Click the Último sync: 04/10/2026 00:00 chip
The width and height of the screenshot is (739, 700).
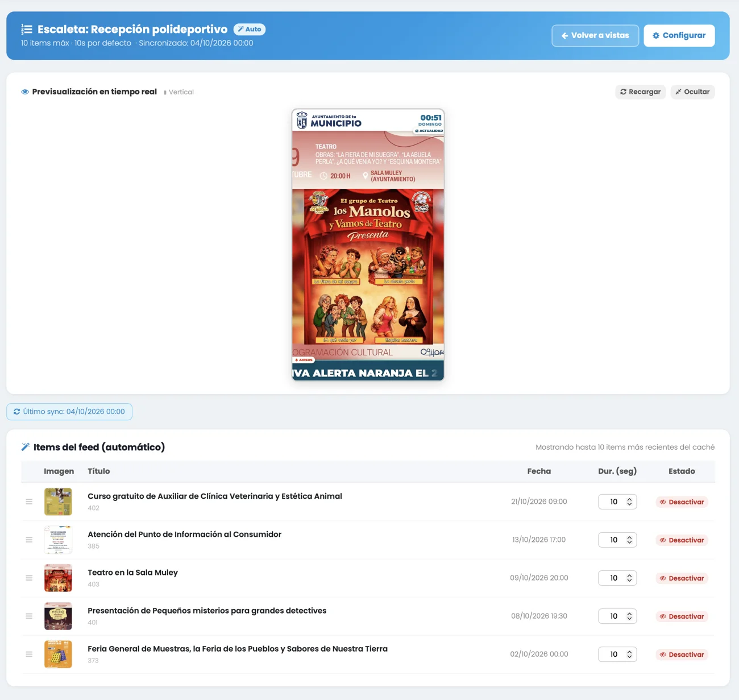point(69,412)
